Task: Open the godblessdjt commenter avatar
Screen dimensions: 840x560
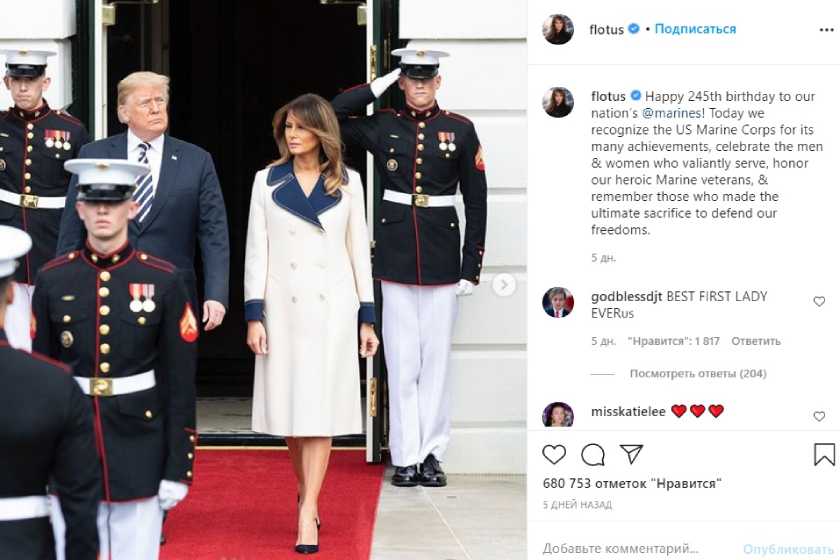Action: coord(558,302)
